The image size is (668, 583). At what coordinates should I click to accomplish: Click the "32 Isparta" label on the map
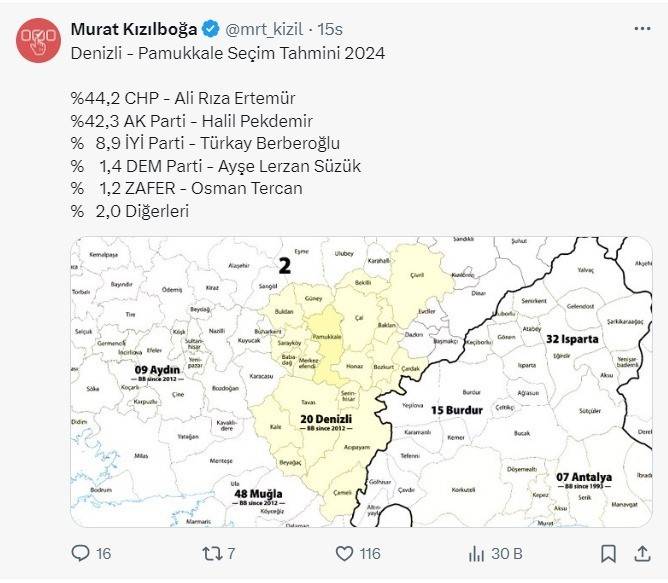(571, 339)
